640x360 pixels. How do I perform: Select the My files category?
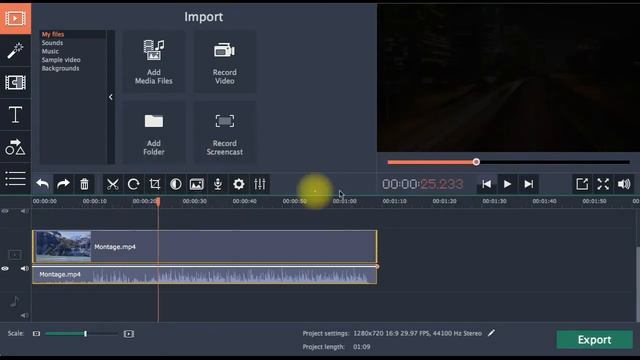click(53, 34)
